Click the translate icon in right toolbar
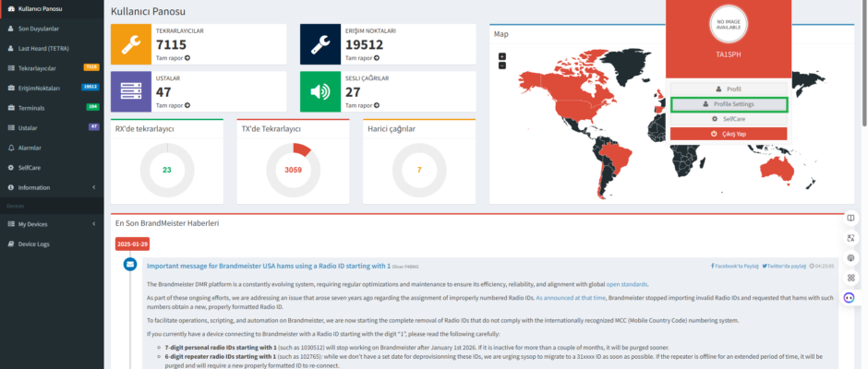Viewport: 868px width, 369px height. click(850, 238)
